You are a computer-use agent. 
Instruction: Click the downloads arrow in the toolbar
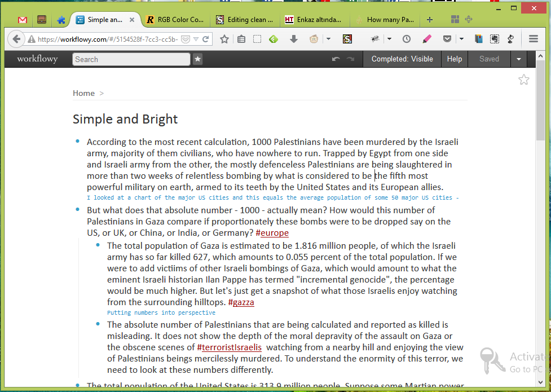294,38
